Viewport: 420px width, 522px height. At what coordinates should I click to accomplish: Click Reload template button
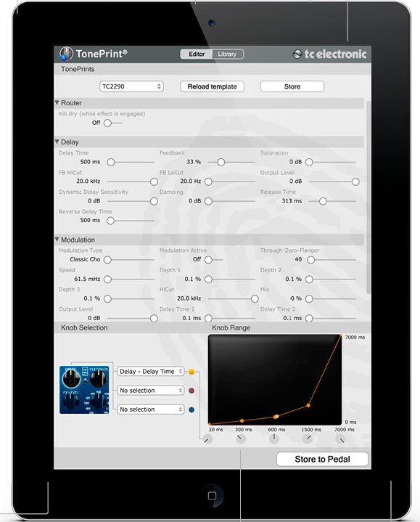point(212,86)
